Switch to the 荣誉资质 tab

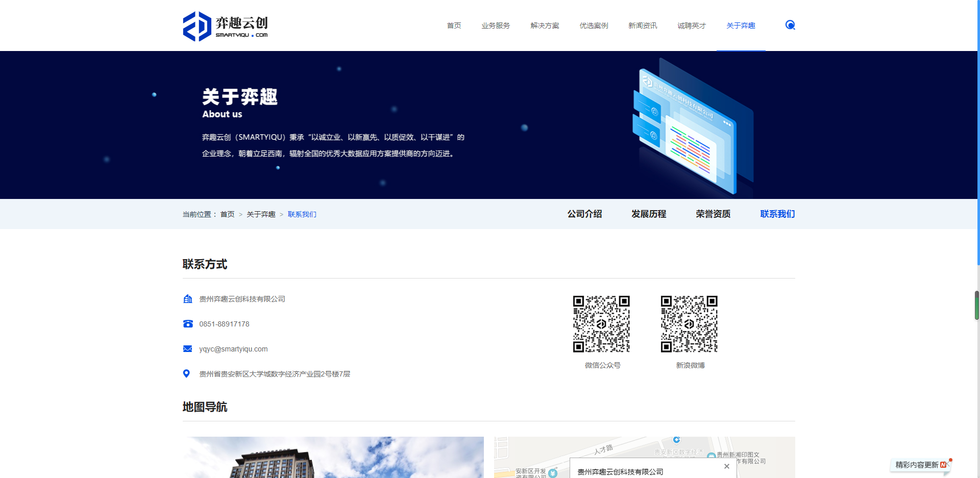click(x=713, y=214)
